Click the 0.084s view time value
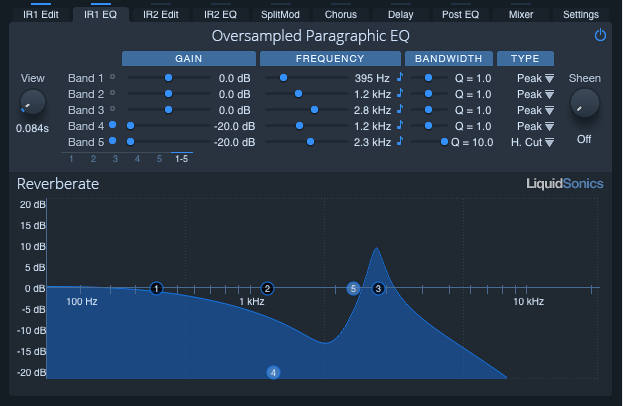 tap(32, 128)
